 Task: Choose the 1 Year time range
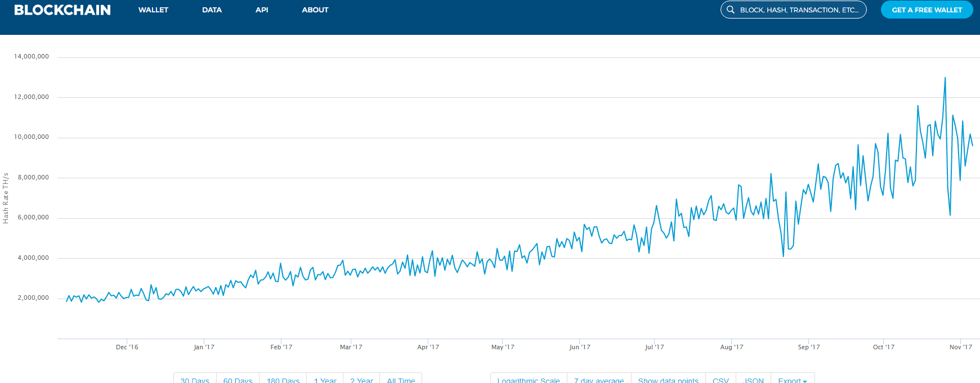[325, 380]
